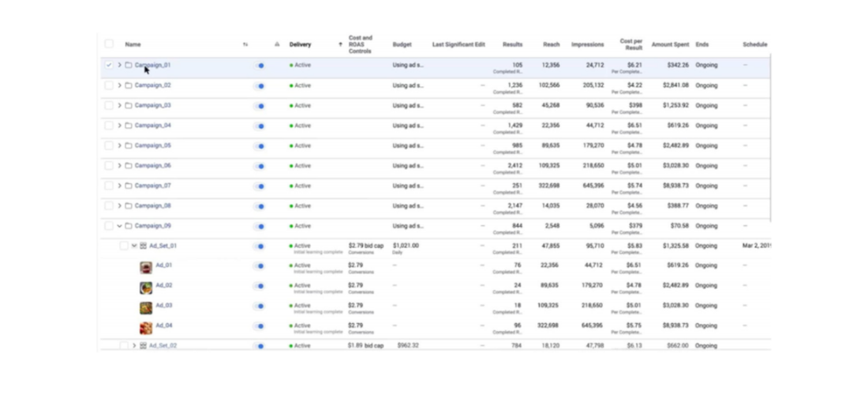
Task: Click the folder icon beside Campaign_01
Action: click(129, 66)
